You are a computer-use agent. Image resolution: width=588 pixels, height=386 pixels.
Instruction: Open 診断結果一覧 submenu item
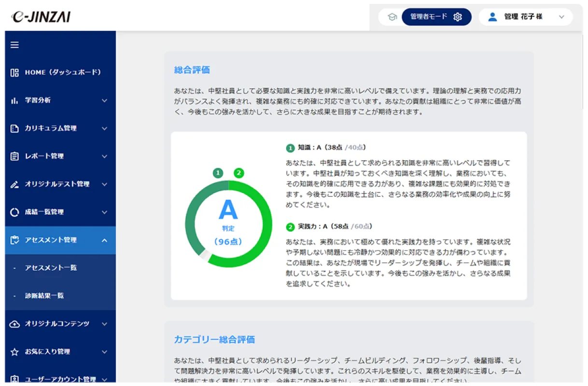[44, 296]
